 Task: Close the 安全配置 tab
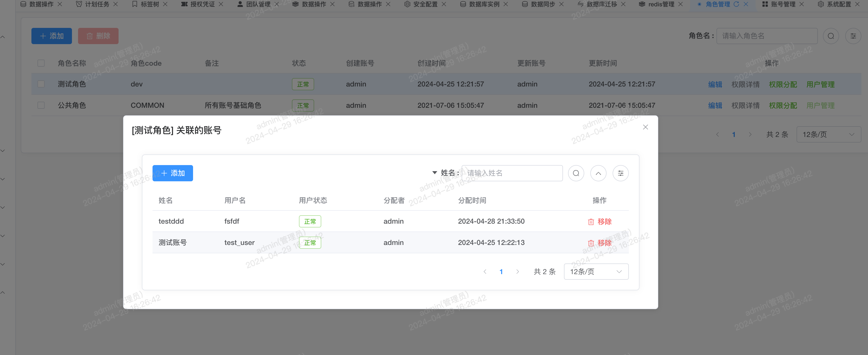444,4
